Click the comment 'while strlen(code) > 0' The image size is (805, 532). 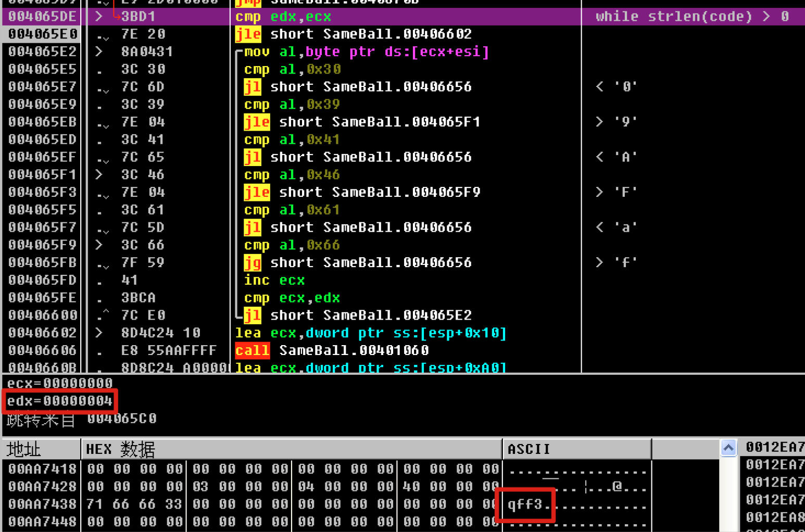tap(692, 17)
